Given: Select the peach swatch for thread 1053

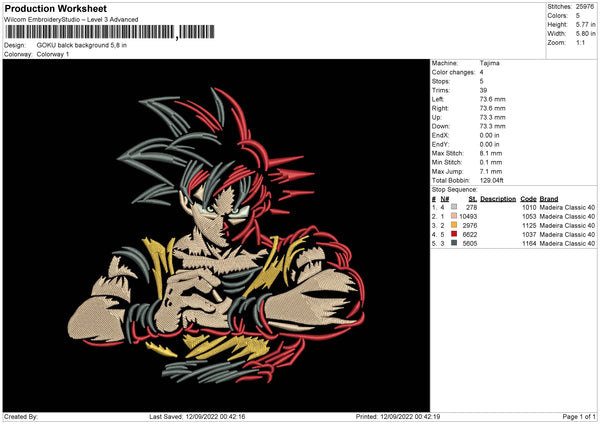Looking at the screenshot, I should 454,216.
